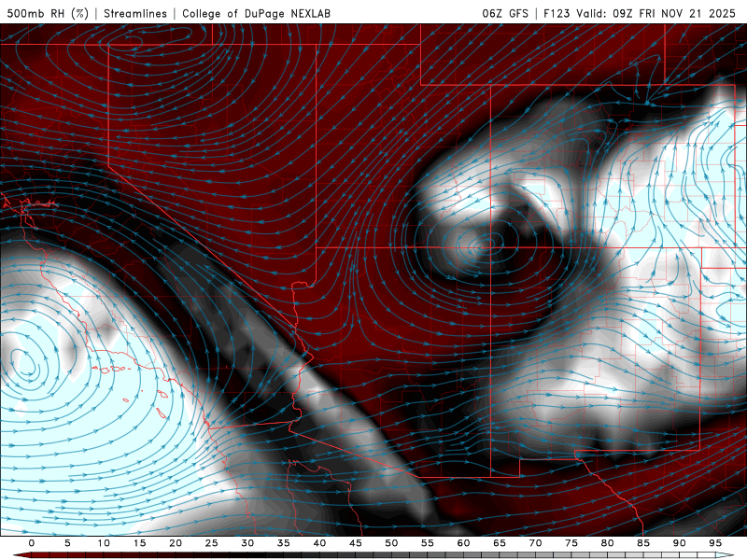Screen dimensions: 747x560
Task: Click the '06Z GFS' model run label
Action: [x=505, y=13]
